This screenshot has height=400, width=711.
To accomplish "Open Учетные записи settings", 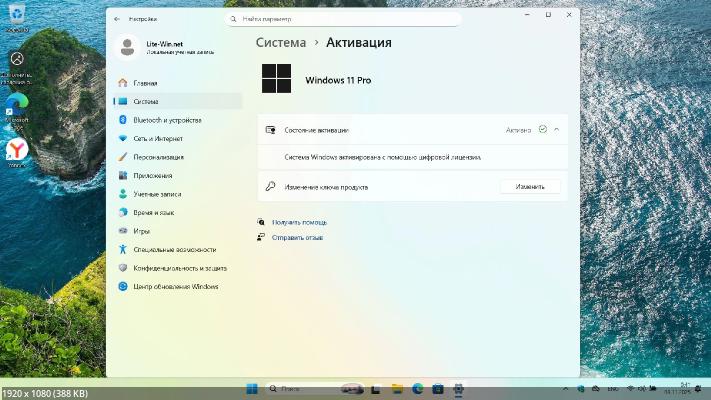I will click(x=156, y=194).
